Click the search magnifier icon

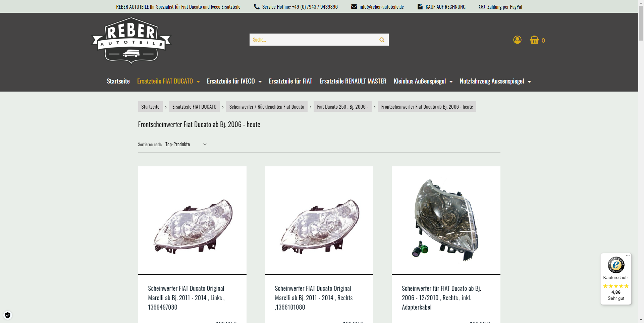tap(382, 40)
